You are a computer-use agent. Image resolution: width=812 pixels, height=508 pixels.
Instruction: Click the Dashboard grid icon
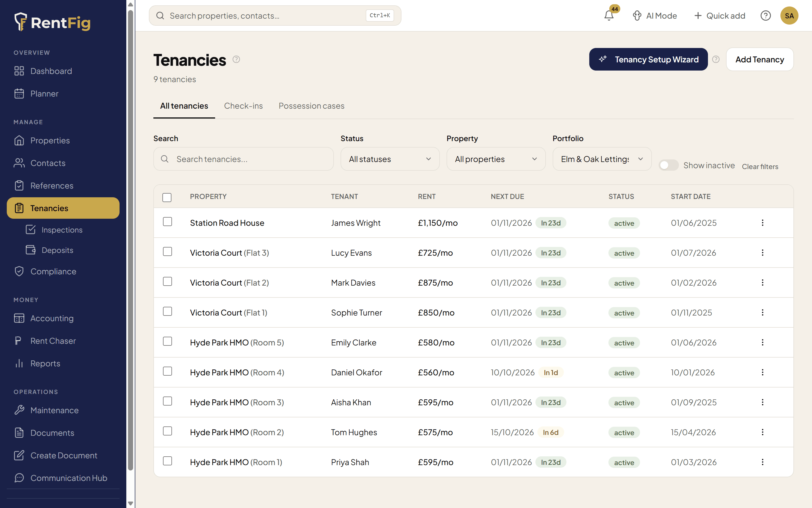(x=19, y=71)
